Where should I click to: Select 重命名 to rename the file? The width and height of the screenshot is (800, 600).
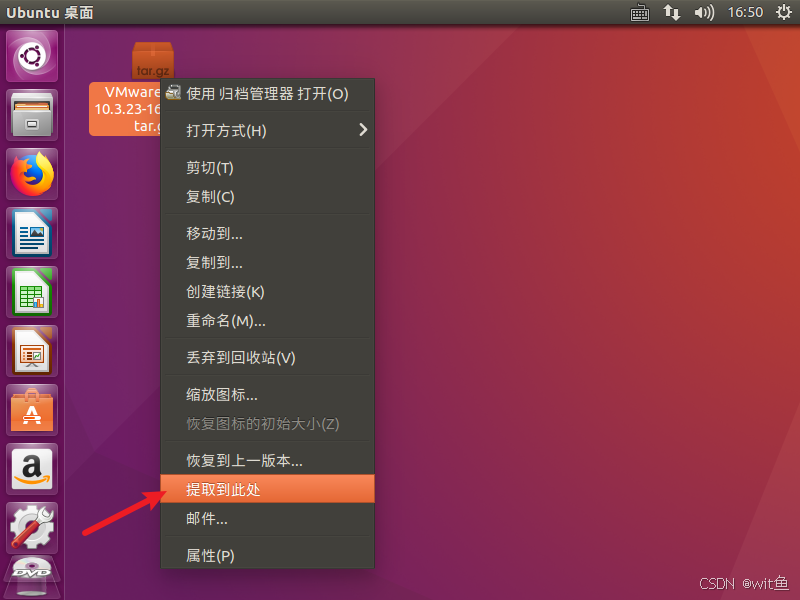pos(267,321)
